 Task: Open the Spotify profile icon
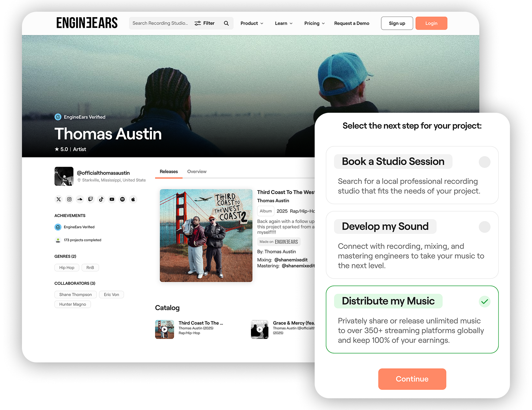(123, 199)
